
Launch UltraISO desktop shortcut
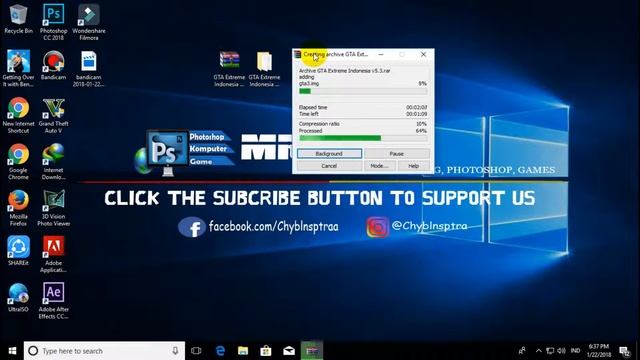coord(18,297)
